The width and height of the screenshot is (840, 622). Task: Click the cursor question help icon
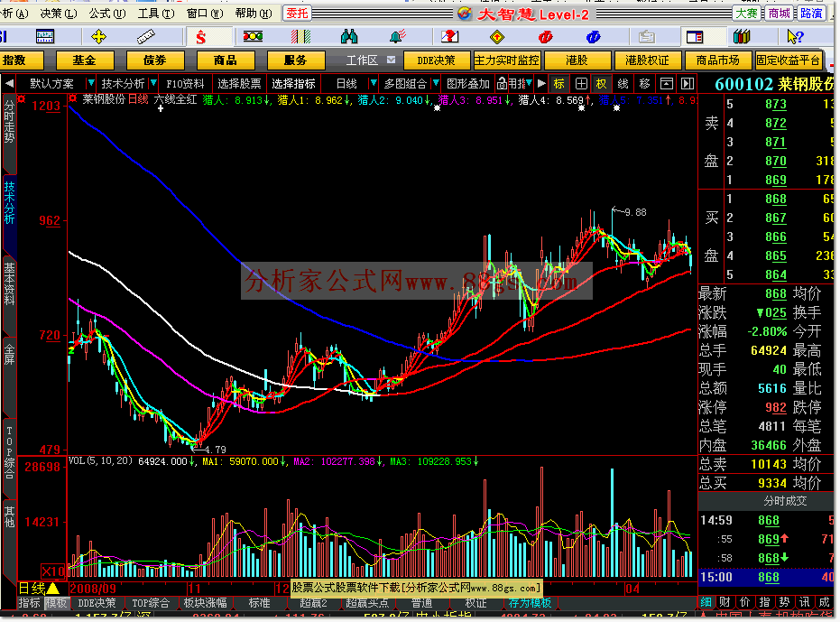[x=795, y=37]
